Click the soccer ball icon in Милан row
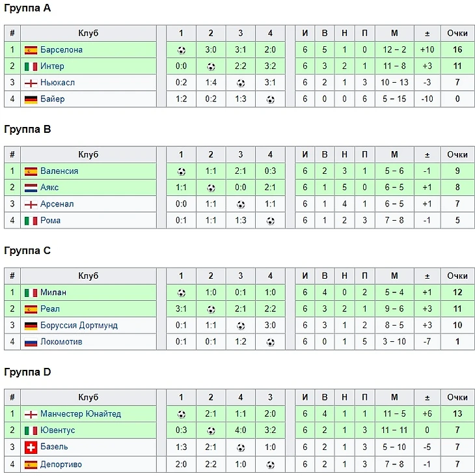The width and height of the screenshot is (475, 476). click(x=181, y=293)
